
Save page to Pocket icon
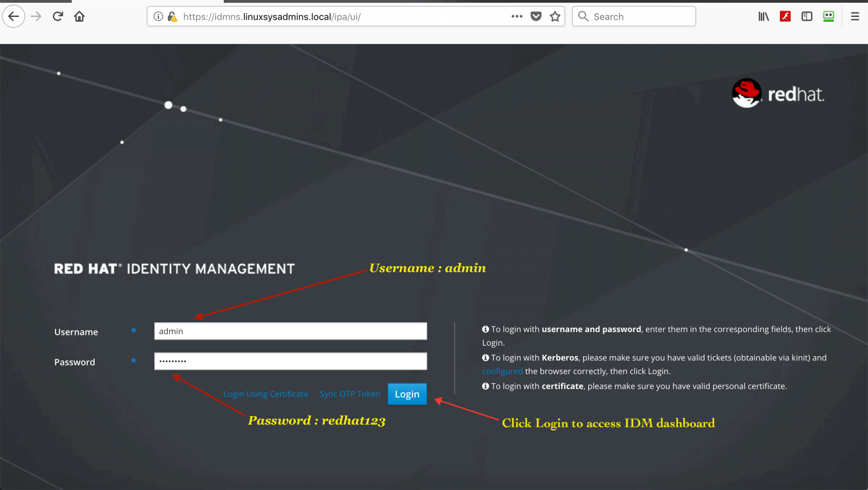[x=536, y=17]
